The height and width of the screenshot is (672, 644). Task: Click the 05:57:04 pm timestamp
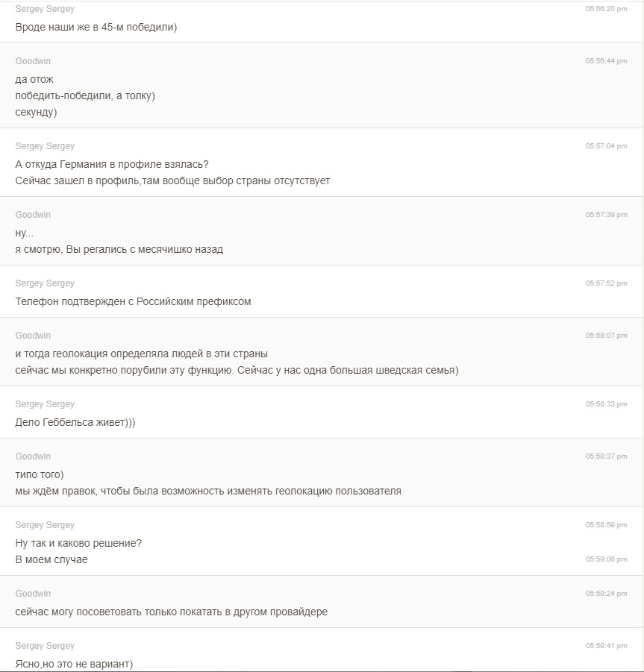click(x=606, y=146)
